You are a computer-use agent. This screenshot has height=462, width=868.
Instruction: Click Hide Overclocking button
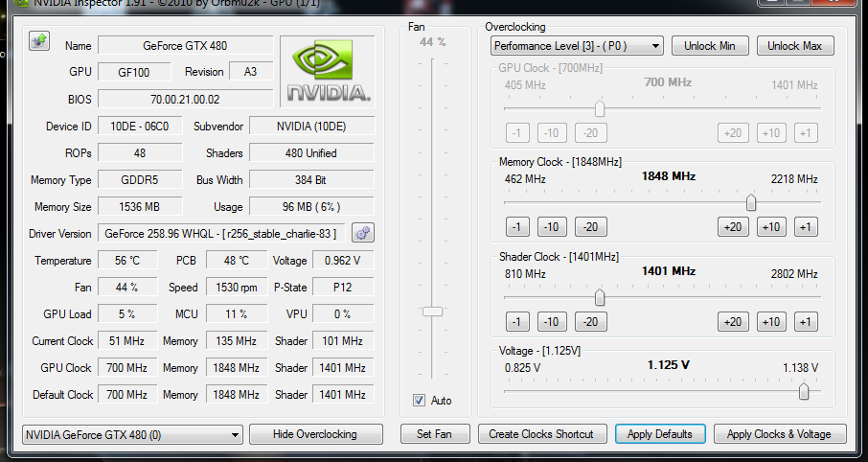(315, 434)
